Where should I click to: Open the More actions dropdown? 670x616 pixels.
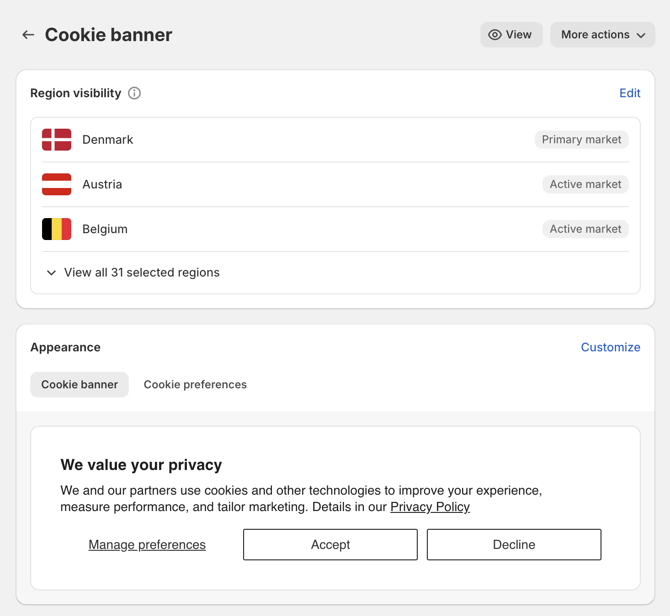(x=602, y=35)
